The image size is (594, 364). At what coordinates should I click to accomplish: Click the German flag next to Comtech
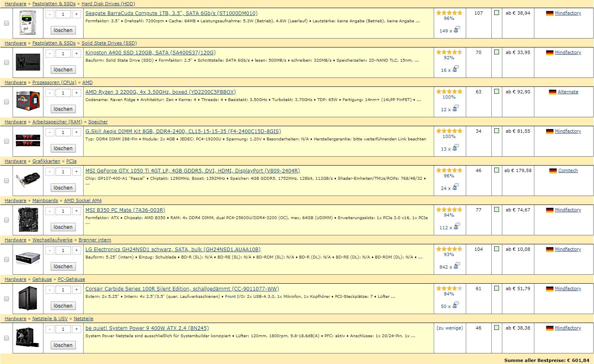(553, 171)
